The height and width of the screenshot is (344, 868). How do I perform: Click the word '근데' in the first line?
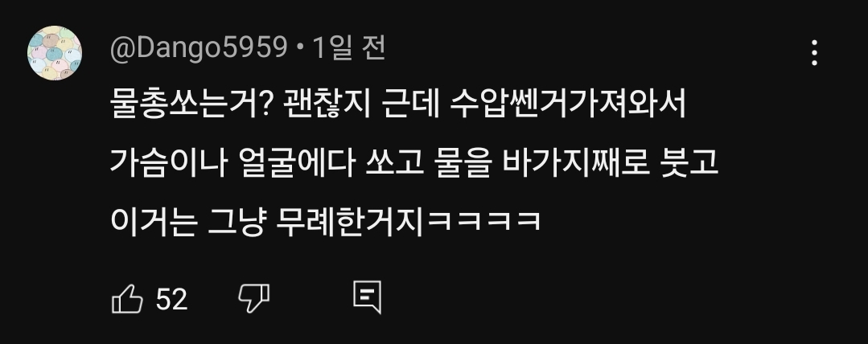point(409,104)
